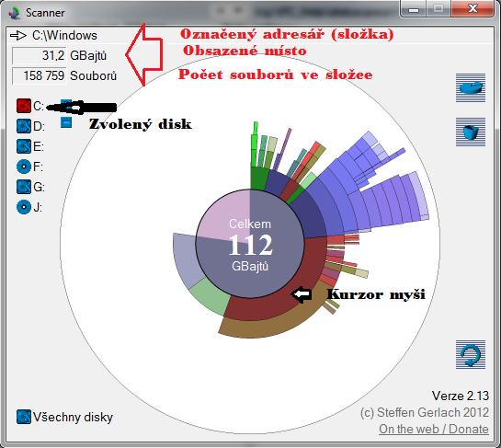This screenshot has height=448, width=501.
Task: Select the G: drive icon
Action: click(x=24, y=187)
